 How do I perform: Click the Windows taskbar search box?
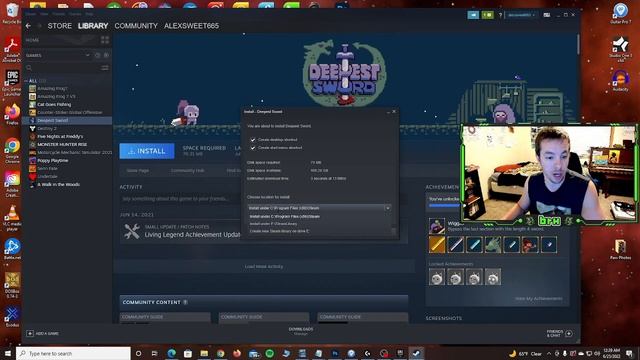tap(73, 353)
